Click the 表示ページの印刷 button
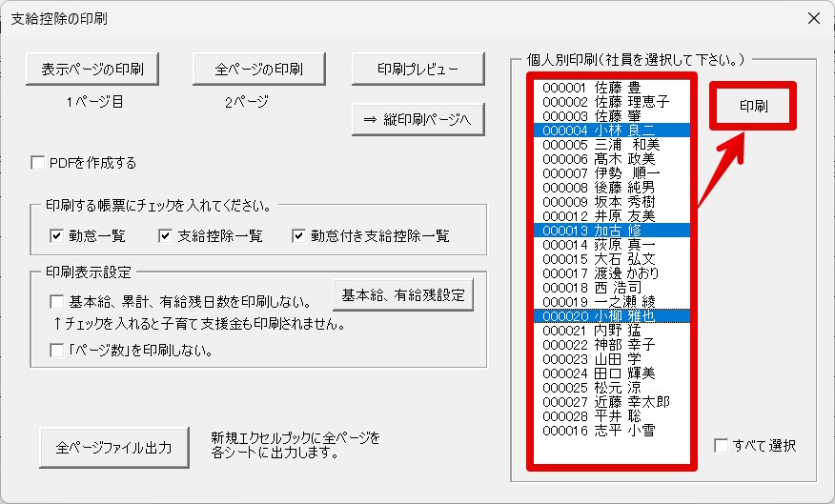This screenshot has width=835, height=504. pos(92,70)
